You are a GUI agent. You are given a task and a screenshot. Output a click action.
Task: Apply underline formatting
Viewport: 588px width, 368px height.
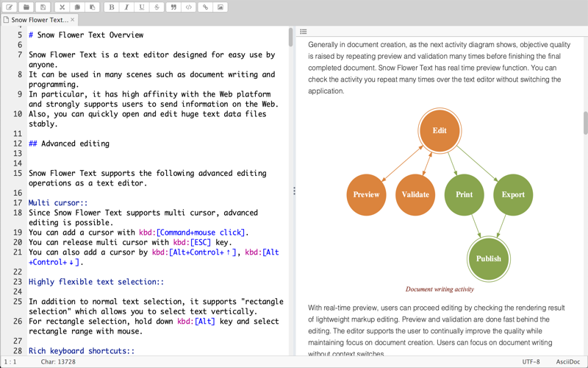coord(142,7)
